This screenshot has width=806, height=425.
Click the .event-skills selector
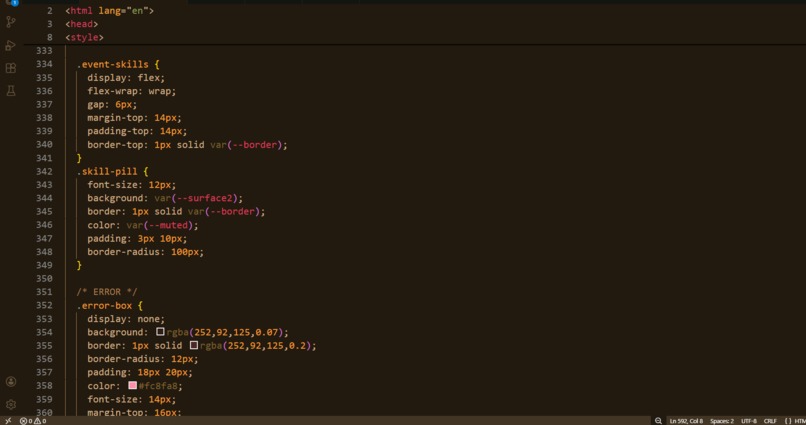pos(113,64)
